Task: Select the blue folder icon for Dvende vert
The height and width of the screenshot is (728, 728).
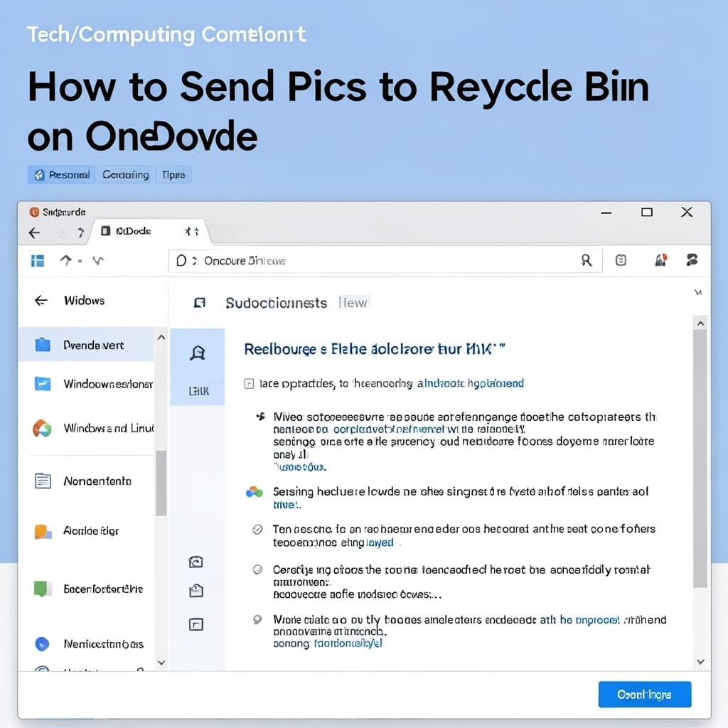Action: [42, 345]
